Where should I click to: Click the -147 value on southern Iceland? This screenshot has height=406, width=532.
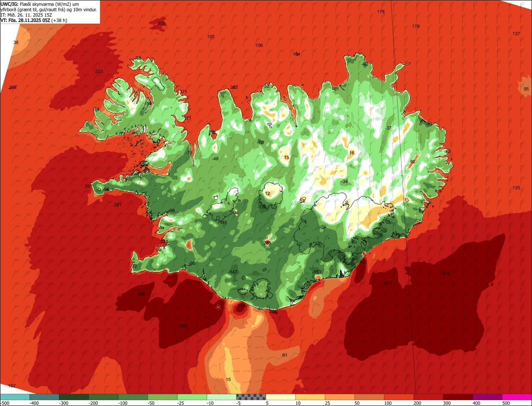(233, 272)
